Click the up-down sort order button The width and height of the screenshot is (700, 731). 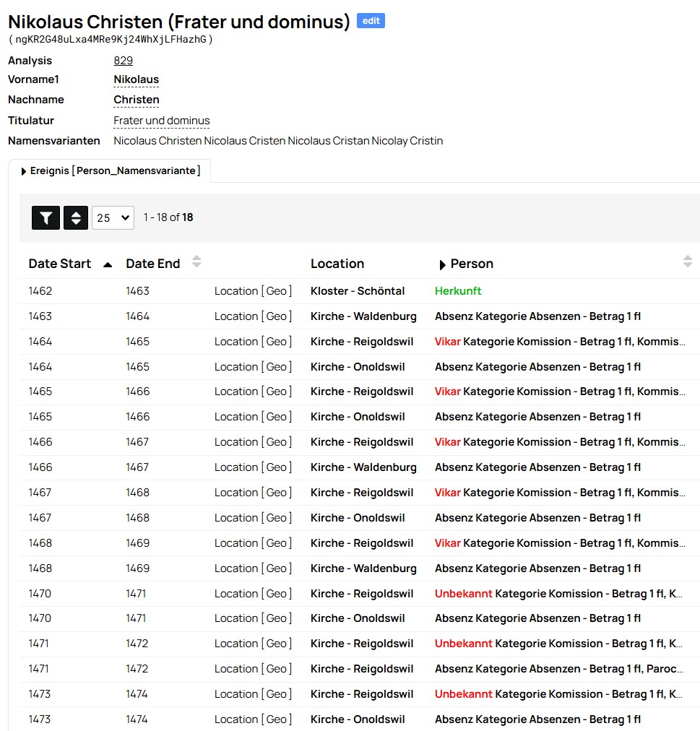click(x=76, y=217)
